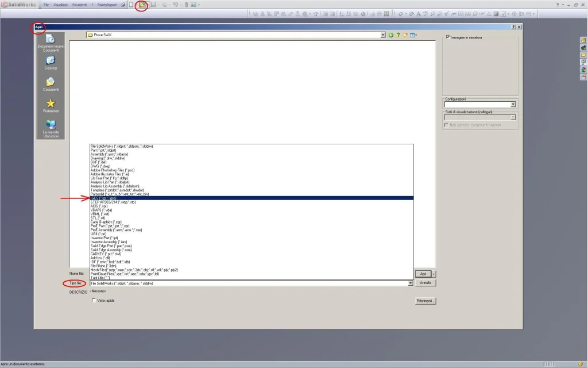Click the Print toolbar icon
Screen dimensions: 588x368
click(164, 5)
